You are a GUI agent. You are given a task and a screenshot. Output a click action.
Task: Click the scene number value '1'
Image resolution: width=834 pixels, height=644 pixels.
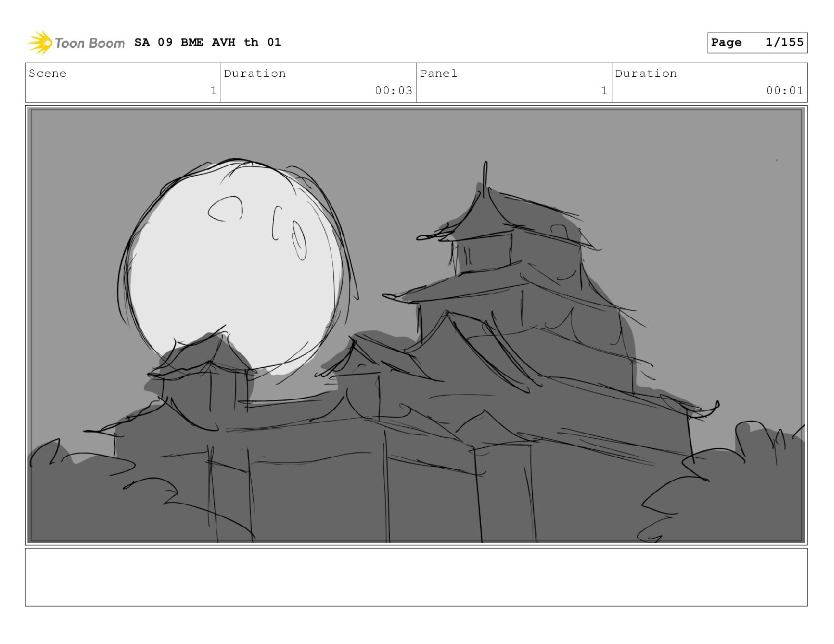(213, 91)
